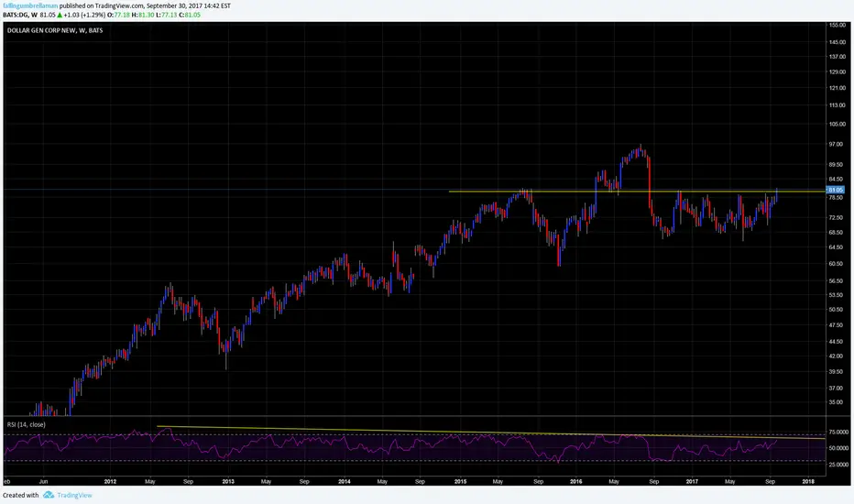Click the L:77.13 low value
Image resolution: width=854 pixels, height=504 pixels.
(166, 15)
